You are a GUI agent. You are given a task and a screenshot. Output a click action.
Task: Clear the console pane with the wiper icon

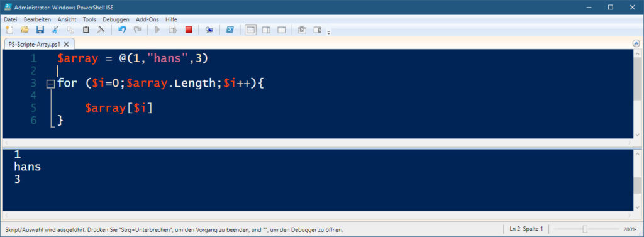(101, 30)
